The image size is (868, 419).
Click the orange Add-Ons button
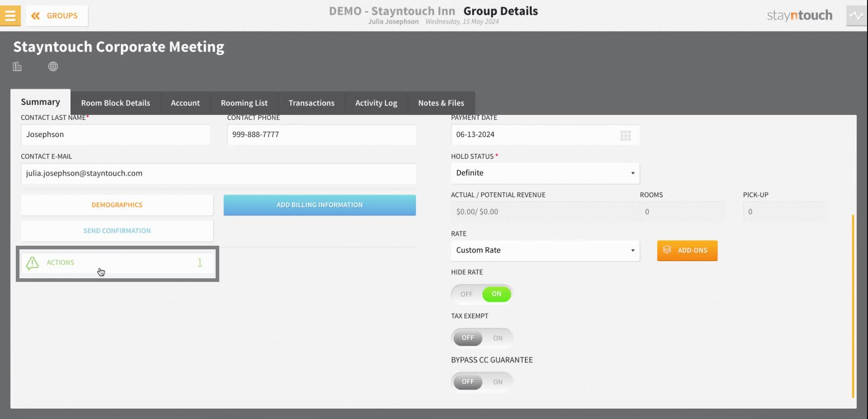[x=687, y=250]
